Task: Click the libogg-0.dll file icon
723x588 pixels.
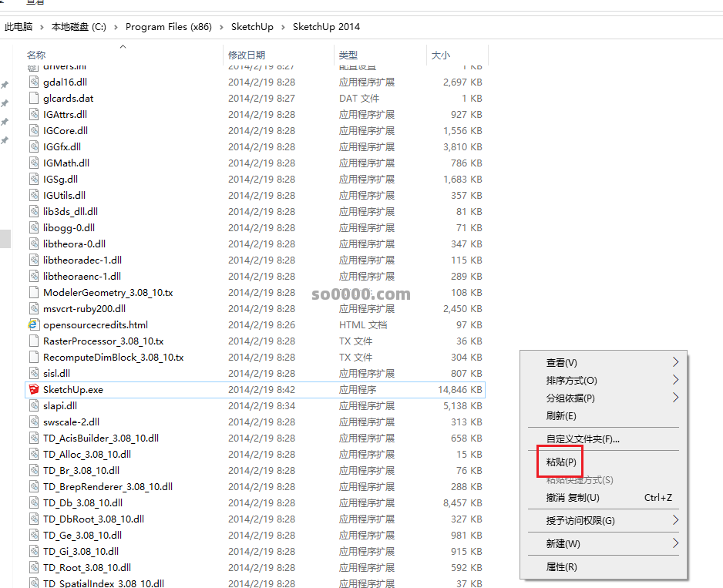Action: 34,227
